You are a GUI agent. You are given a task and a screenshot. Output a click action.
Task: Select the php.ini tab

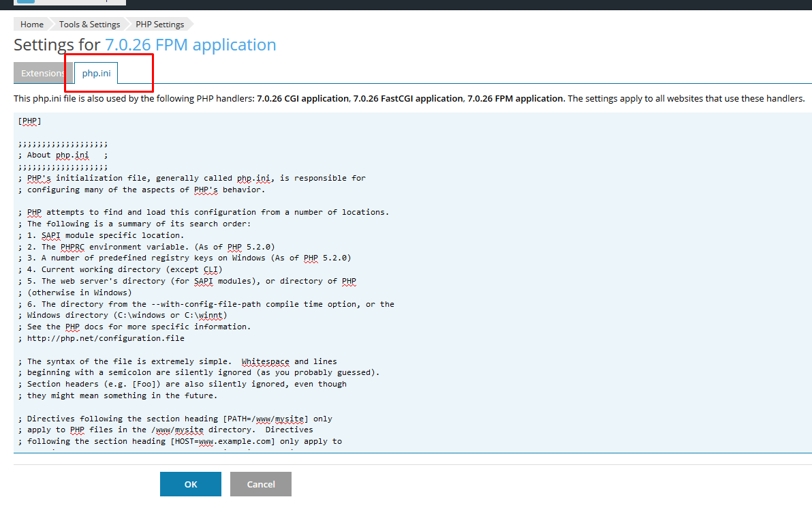point(96,73)
